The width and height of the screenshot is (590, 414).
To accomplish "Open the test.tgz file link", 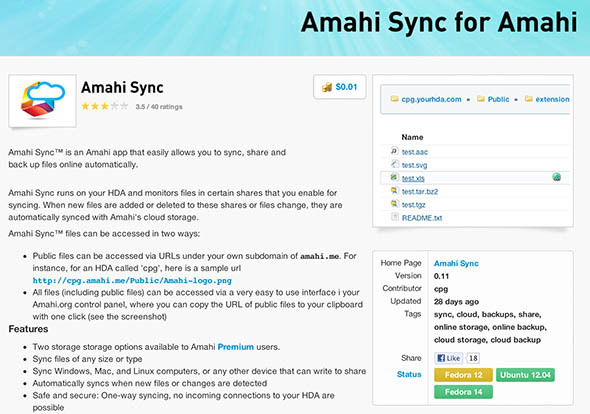I will (x=414, y=205).
